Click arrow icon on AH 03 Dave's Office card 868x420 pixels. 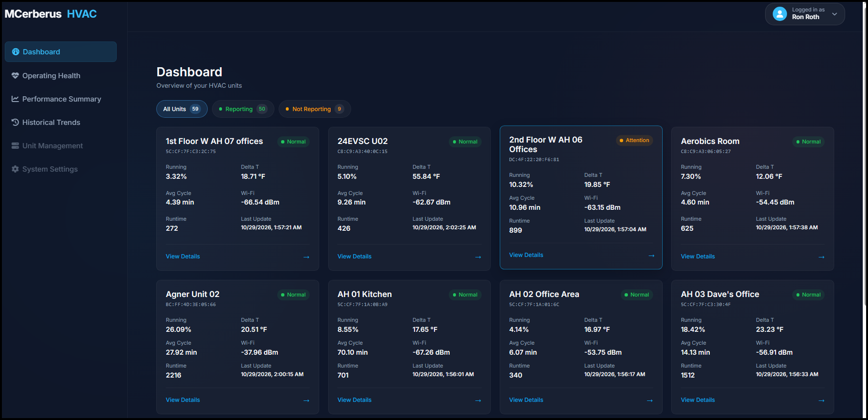[x=821, y=400]
